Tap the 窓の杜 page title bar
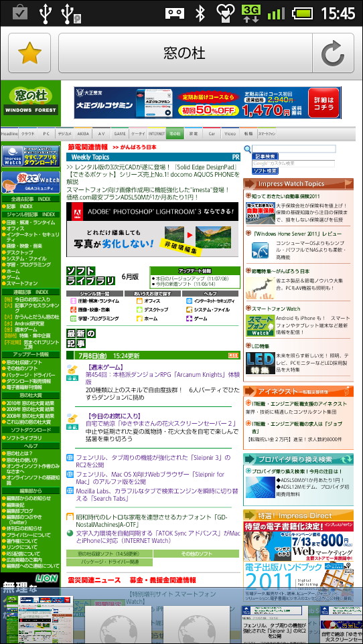Viewport: 363px width, 644px height. 186,53
